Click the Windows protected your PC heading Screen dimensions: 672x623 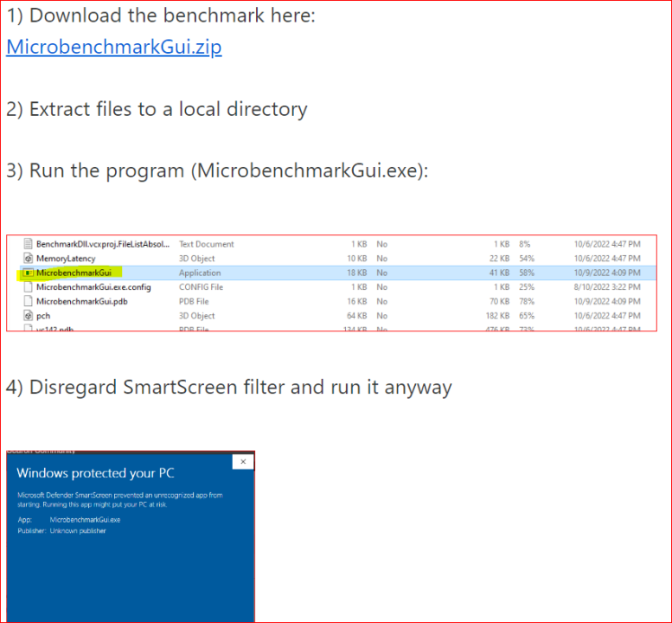tap(95, 473)
